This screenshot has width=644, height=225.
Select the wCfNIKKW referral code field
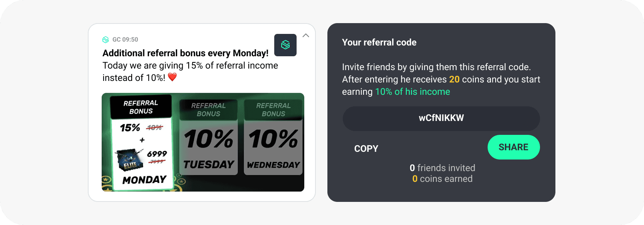coord(441,119)
